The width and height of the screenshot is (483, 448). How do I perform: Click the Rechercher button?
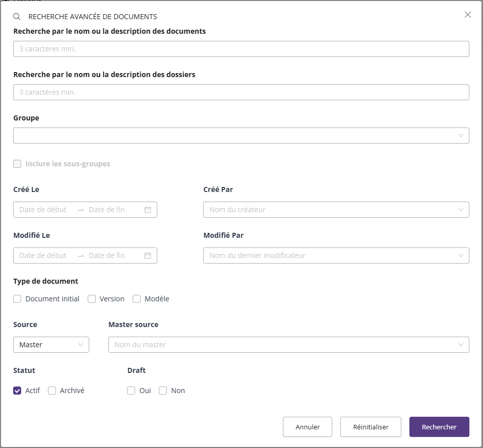[439, 427]
